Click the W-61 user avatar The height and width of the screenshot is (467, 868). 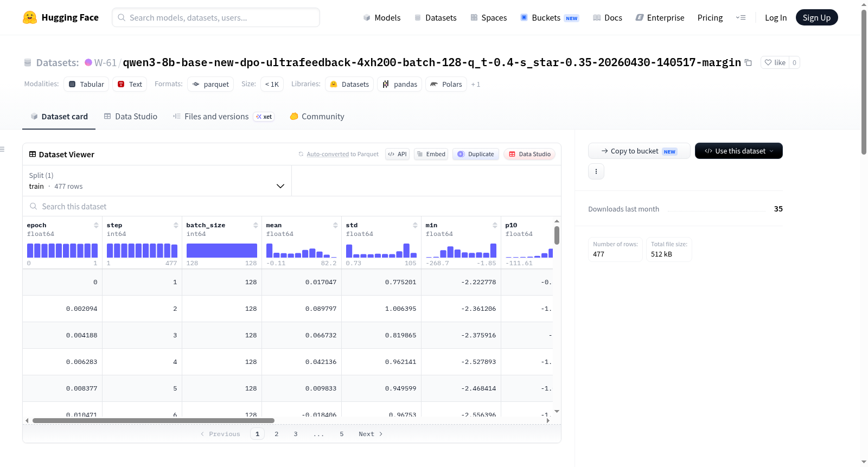[88, 62]
